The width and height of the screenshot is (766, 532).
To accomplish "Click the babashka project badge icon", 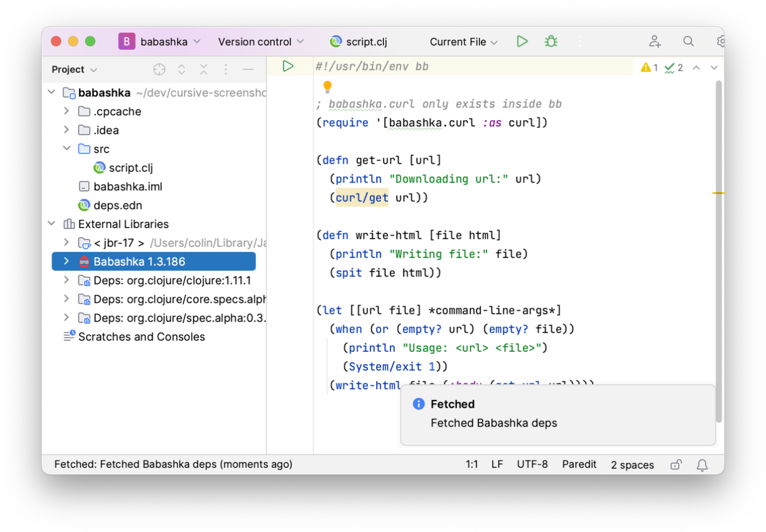I will (126, 42).
